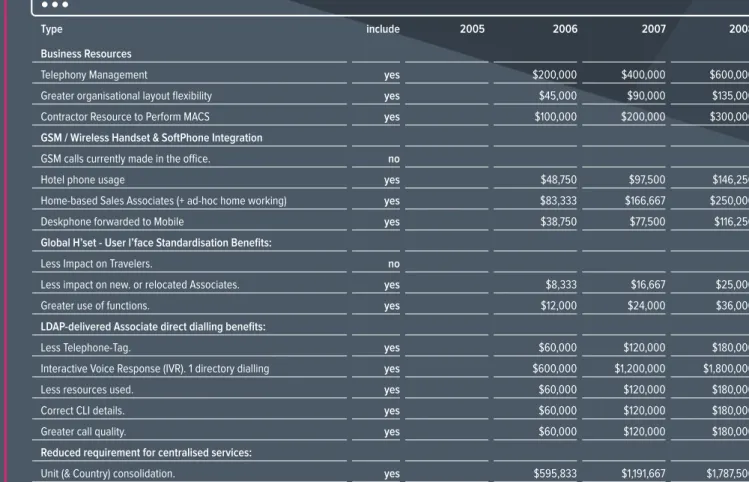Select 'Home-based Sales Associates' row label

[163, 201]
